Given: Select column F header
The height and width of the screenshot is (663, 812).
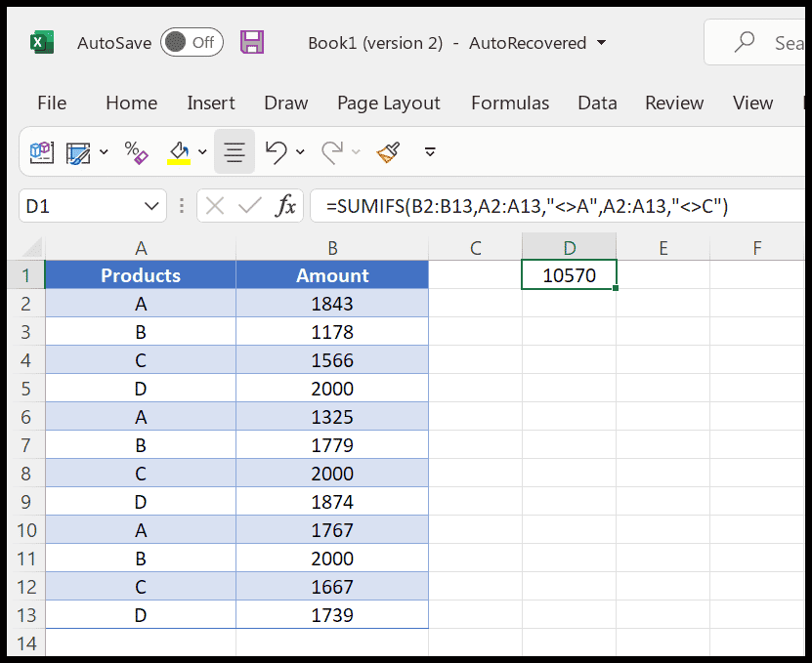Looking at the screenshot, I should (x=756, y=248).
